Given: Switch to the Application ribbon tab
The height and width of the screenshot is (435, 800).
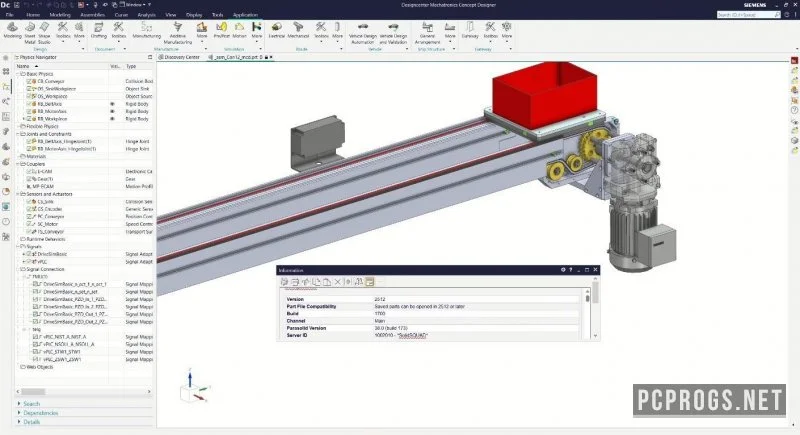Looking at the screenshot, I should coord(245,15).
